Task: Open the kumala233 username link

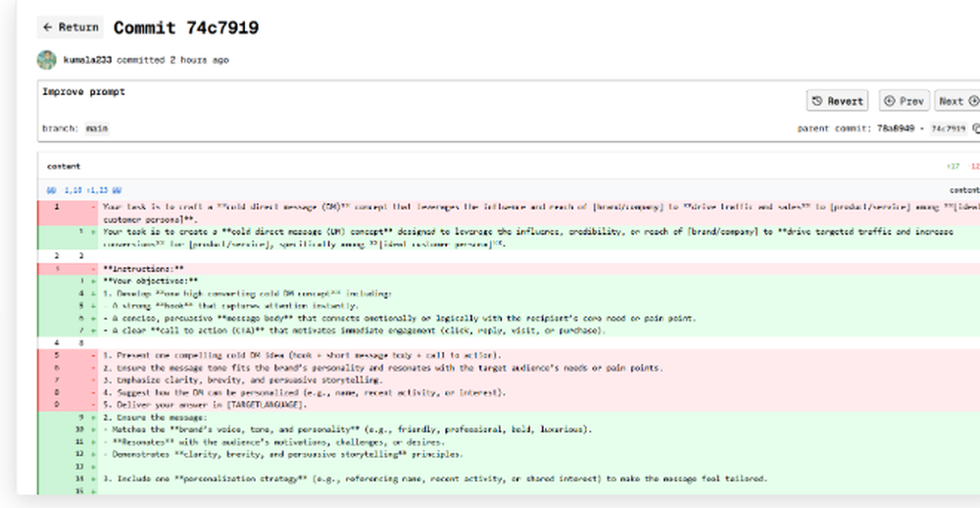Action: coord(87,60)
